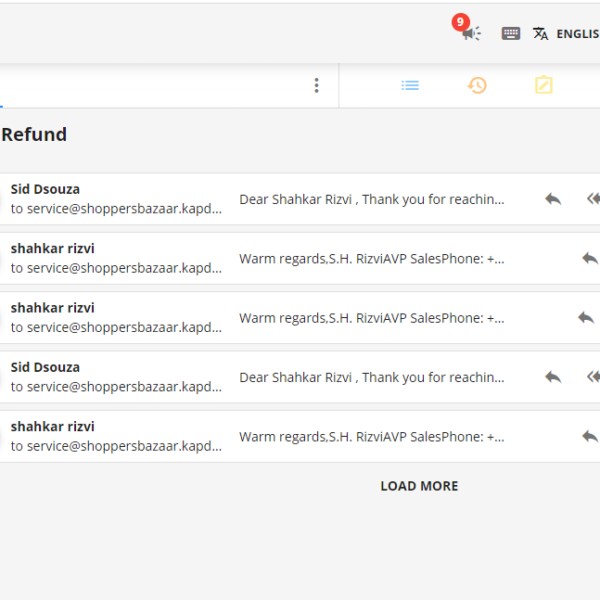Open the yellow notes clipboard tab
Screen dimensions: 600x600
tap(544, 85)
